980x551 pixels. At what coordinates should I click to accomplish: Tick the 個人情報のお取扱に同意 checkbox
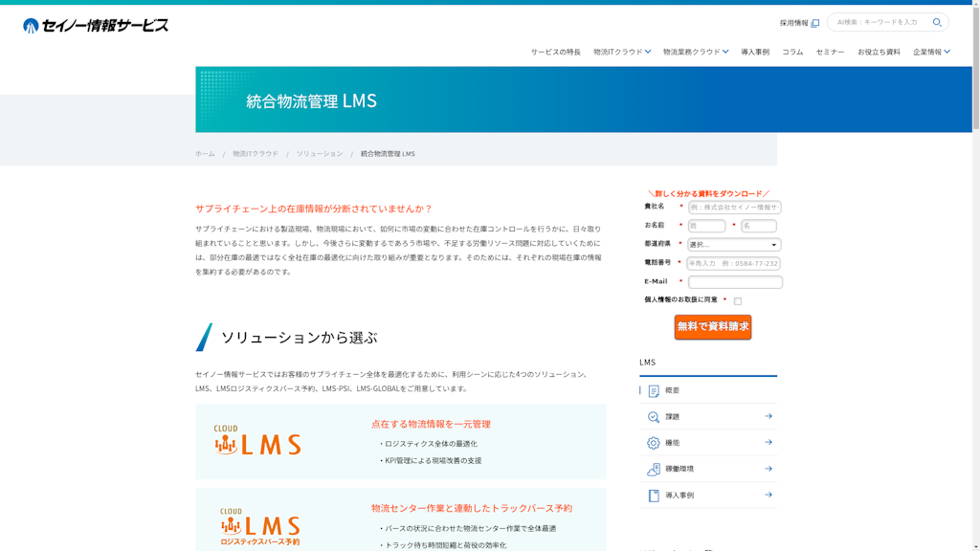click(738, 301)
